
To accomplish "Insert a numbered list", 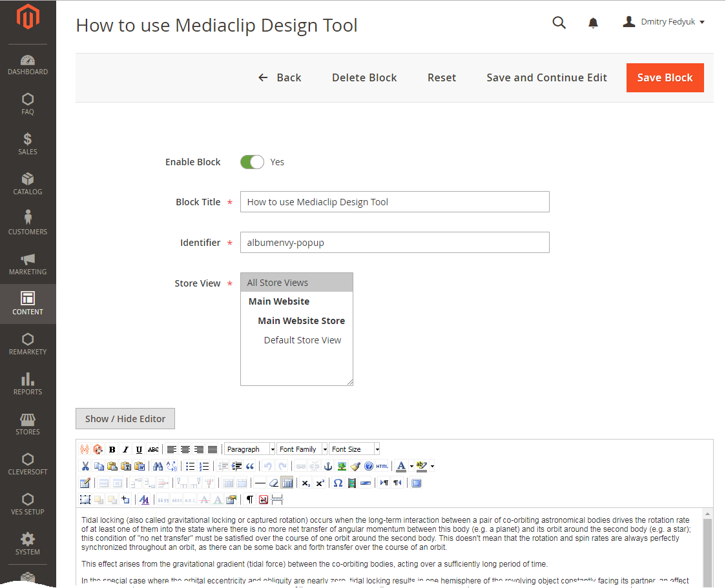I will pyautogui.click(x=203, y=466).
